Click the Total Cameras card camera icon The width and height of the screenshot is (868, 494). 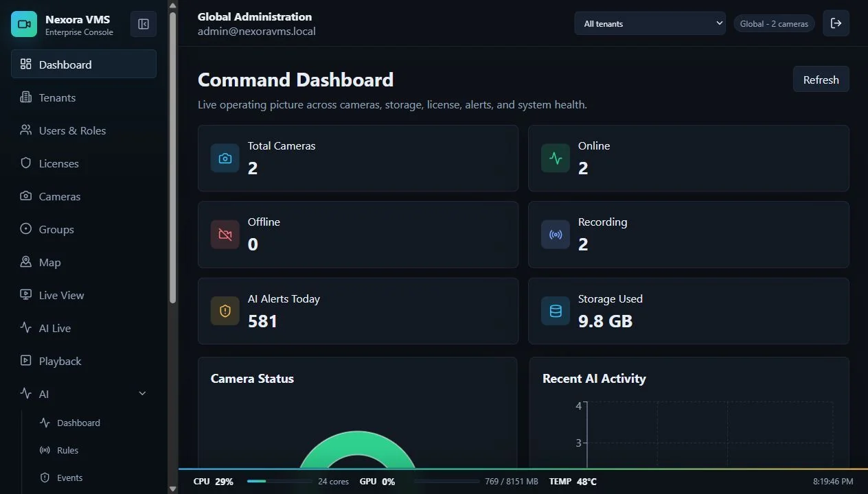click(x=225, y=158)
